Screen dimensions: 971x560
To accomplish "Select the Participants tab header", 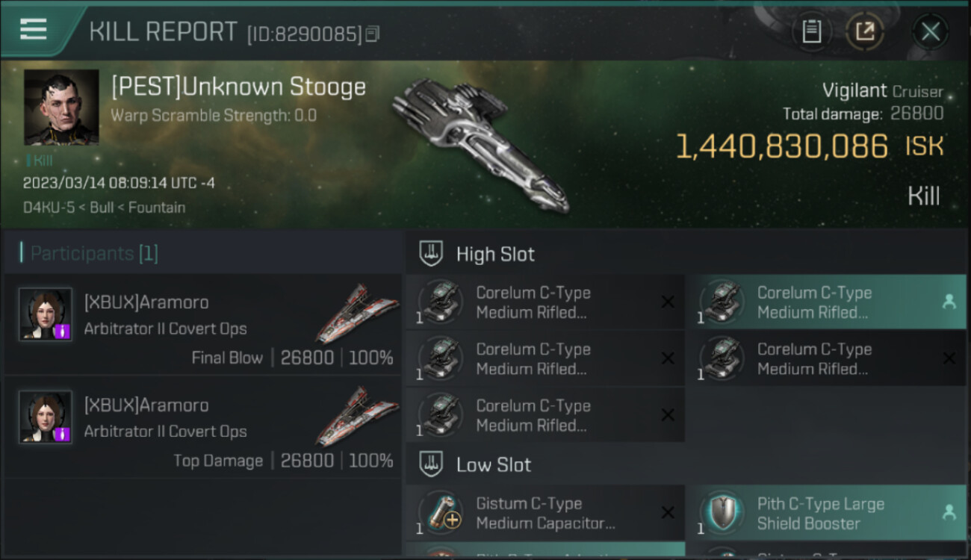I will pyautogui.click(x=90, y=253).
